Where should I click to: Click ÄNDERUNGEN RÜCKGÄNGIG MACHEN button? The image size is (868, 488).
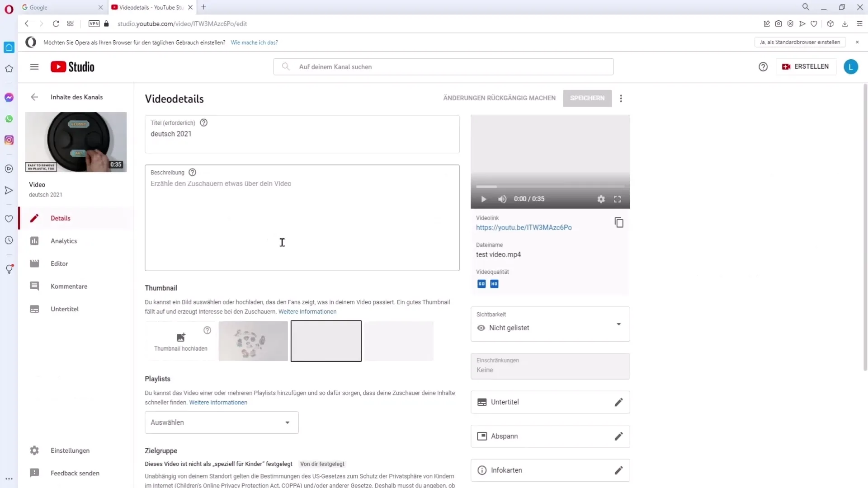click(500, 98)
